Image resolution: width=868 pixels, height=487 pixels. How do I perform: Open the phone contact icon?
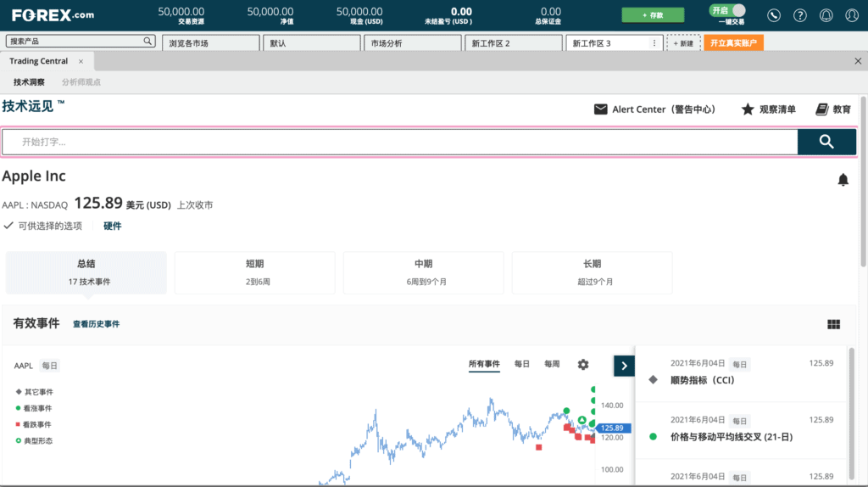point(774,15)
